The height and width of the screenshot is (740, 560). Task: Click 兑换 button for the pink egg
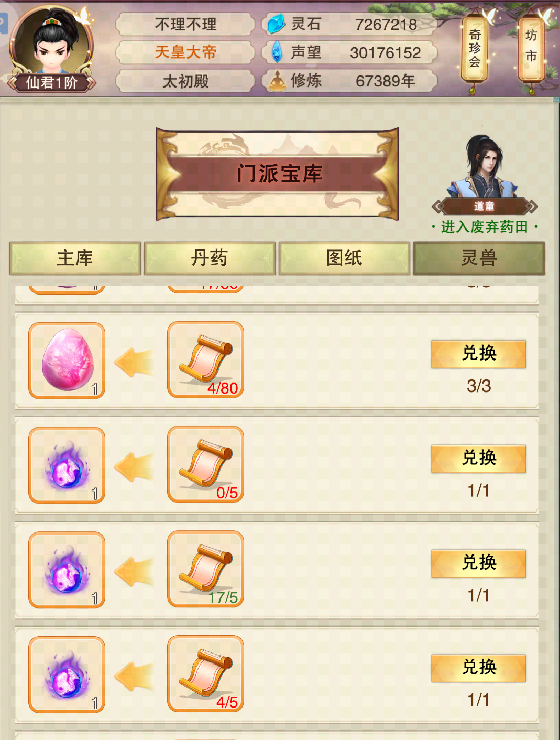point(479,354)
